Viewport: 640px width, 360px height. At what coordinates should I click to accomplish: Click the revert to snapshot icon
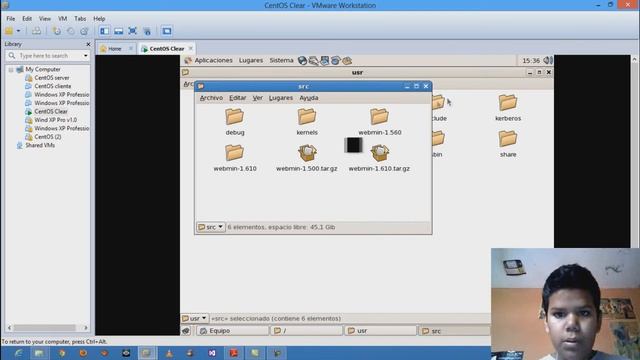click(x=71, y=31)
